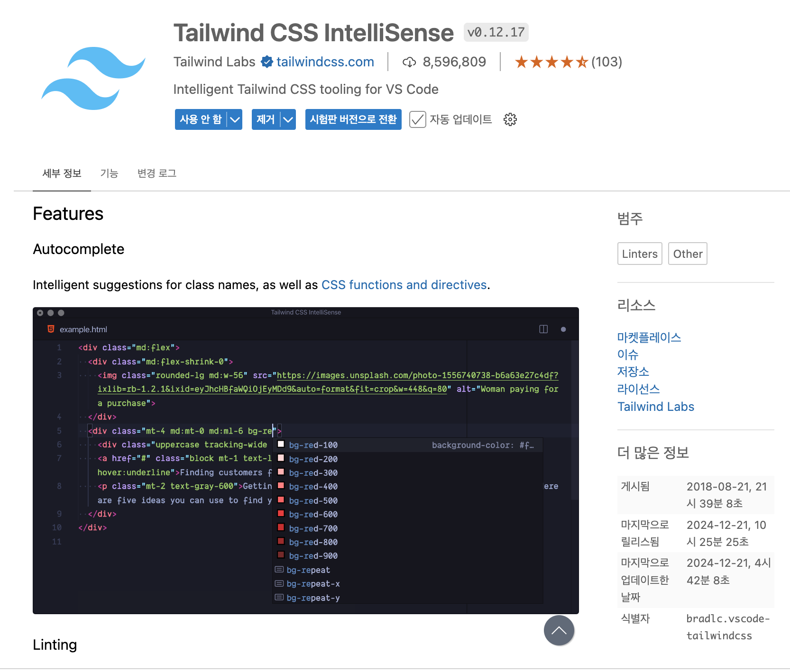The width and height of the screenshot is (790, 672).
Task: Expand the 사용 안 함 dropdown arrow
Action: click(x=235, y=119)
